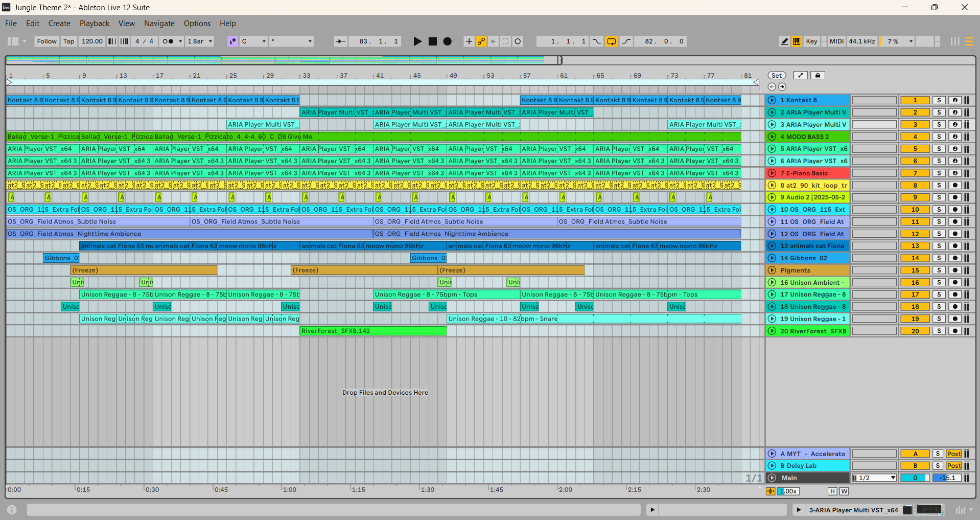
Task: Jump to previous locator arrow
Action: pyautogui.click(x=772, y=87)
